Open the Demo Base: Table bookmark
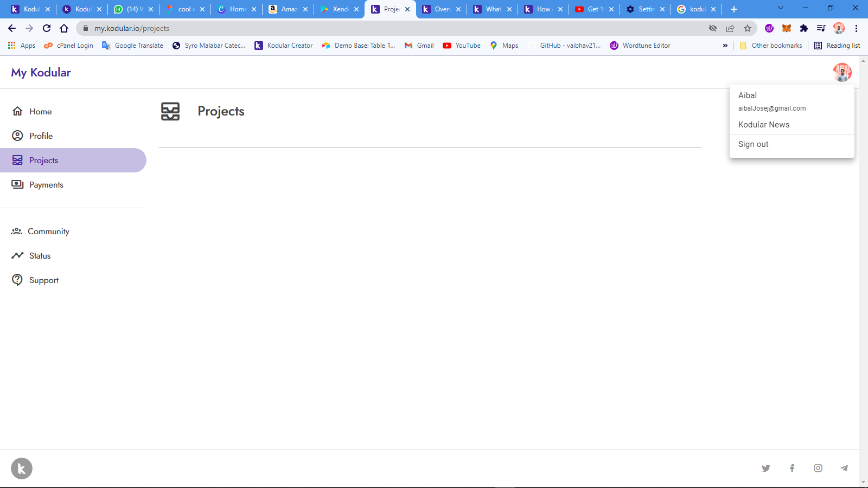The width and height of the screenshot is (868, 488). pyautogui.click(x=359, y=46)
